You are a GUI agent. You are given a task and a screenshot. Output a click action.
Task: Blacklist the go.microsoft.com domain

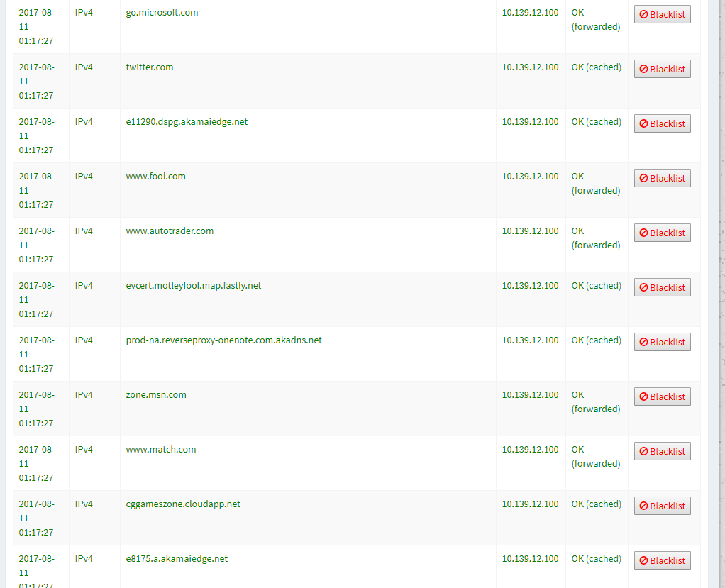click(662, 14)
